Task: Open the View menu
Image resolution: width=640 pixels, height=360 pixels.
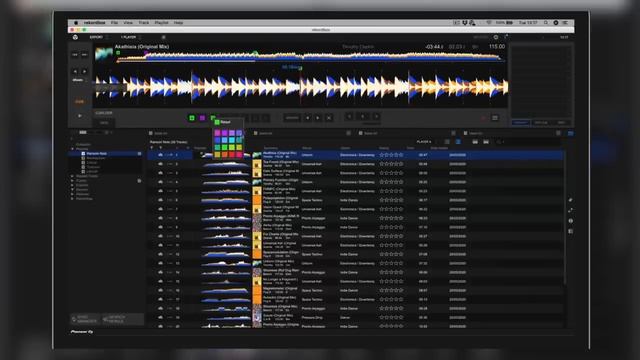Action: pyautogui.click(x=128, y=23)
